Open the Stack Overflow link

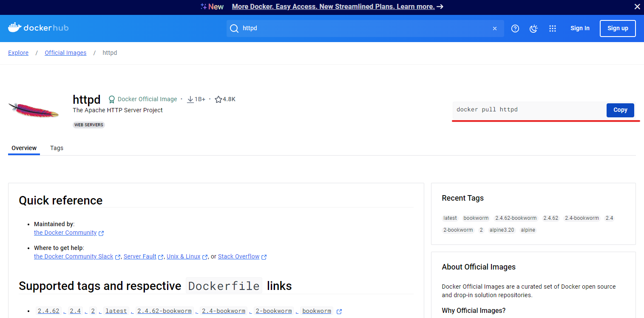coord(239,256)
